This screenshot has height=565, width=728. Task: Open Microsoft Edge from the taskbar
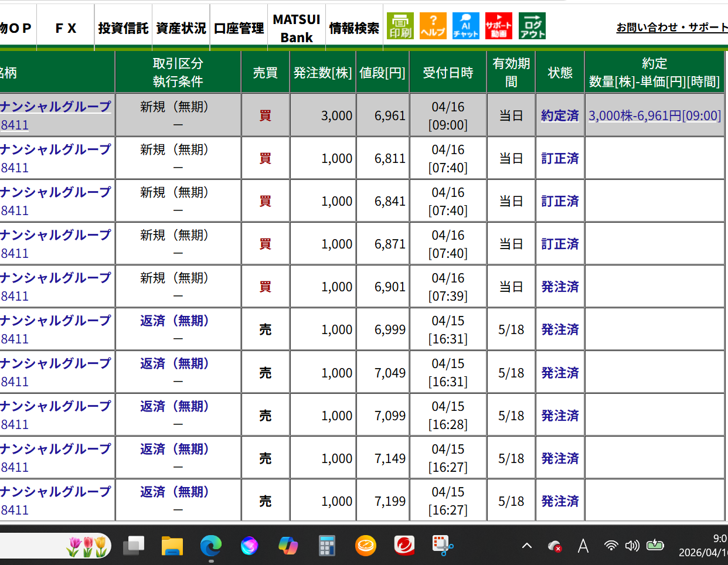(x=210, y=546)
